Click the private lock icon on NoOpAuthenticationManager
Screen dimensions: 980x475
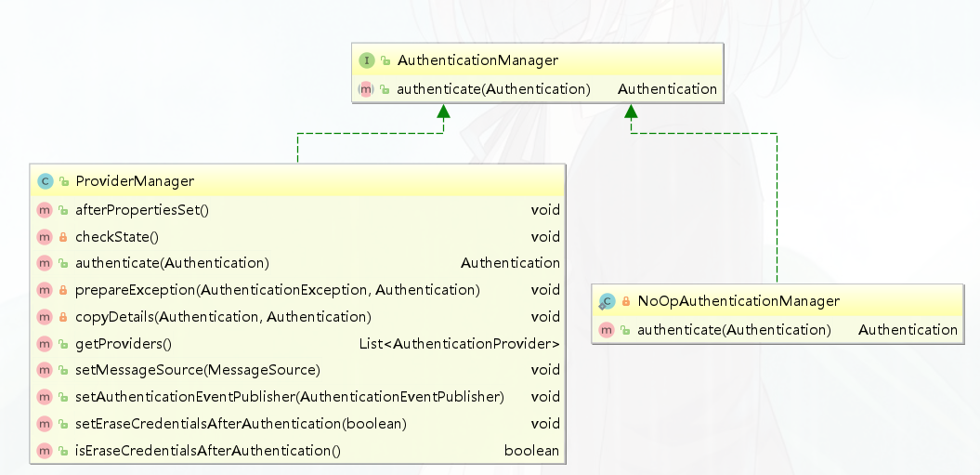click(626, 301)
